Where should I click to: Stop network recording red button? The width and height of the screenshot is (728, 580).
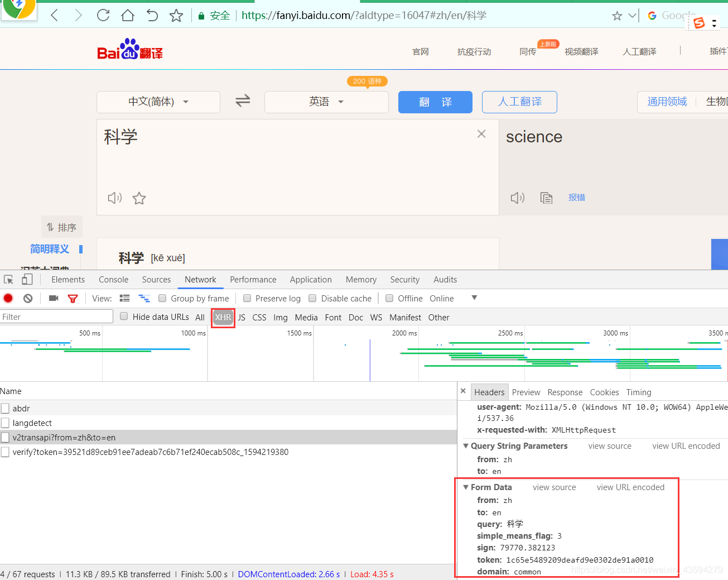coord(8,298)
